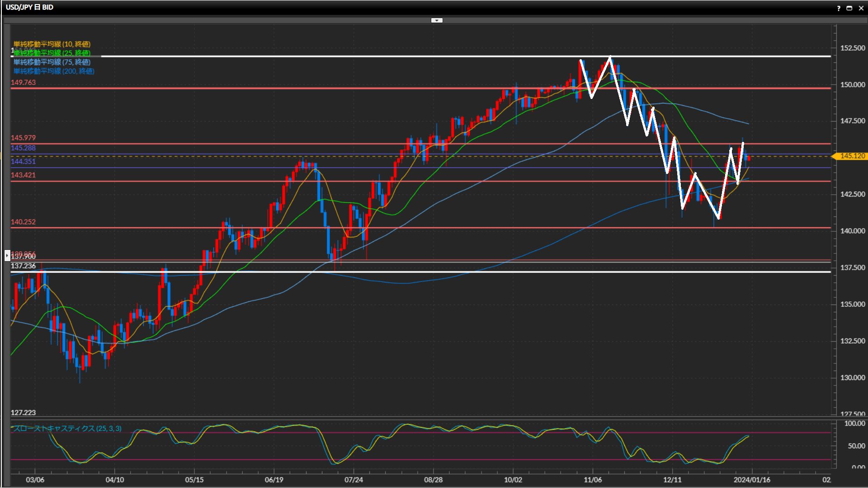Select the 10-period moving average label
Viewport: 868px width, 488px height.
(x=52, y=44)
